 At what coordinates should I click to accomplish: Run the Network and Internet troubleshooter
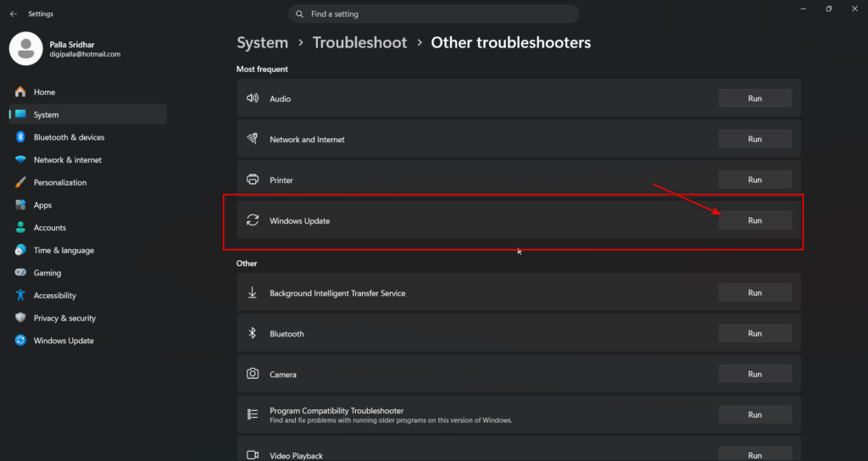tap(755, 139)
